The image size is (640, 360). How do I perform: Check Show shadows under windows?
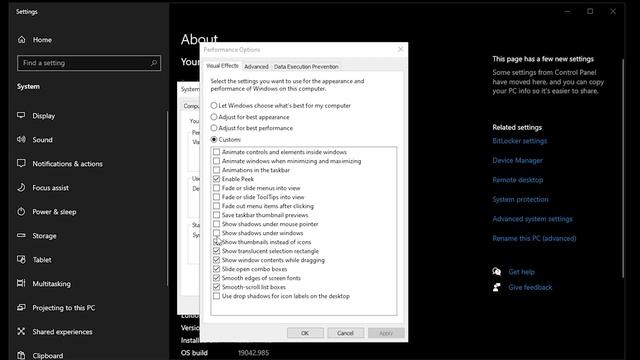[x=216, y=233]
